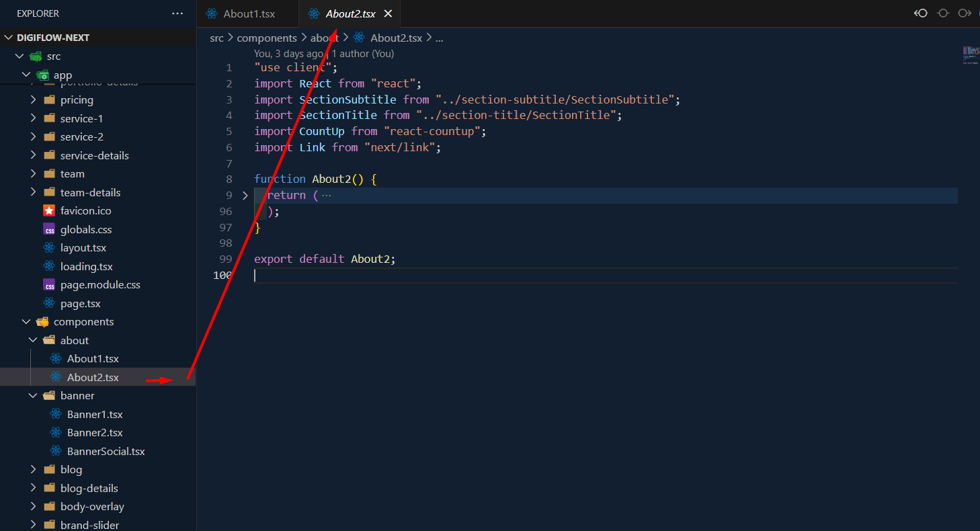Click Banner2.tsx React file icon
The height and width of the screenshot is (531, 980).
click(x=56, y=433)
